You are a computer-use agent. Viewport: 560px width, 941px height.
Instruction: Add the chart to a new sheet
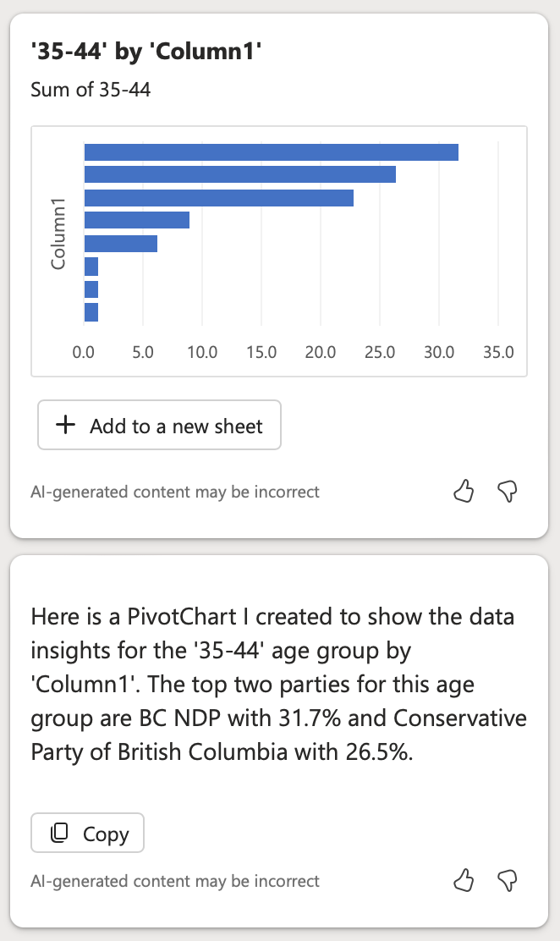coord(159,425)
